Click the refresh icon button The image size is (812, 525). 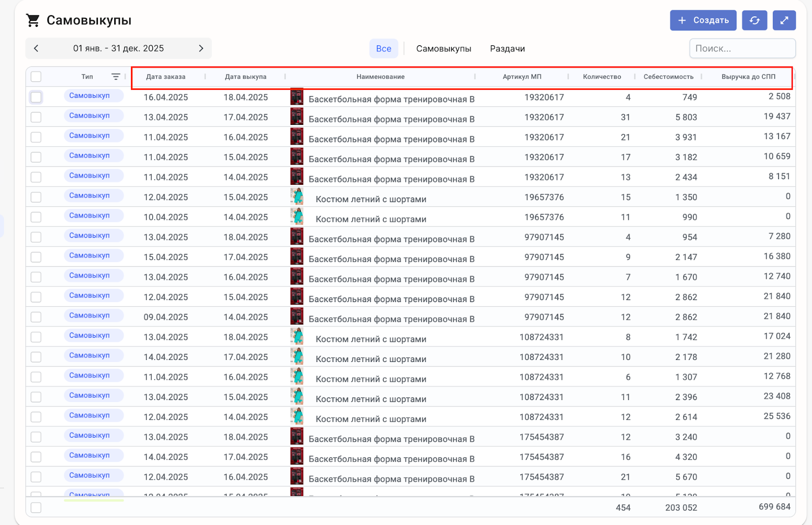[x=754, y=20]
